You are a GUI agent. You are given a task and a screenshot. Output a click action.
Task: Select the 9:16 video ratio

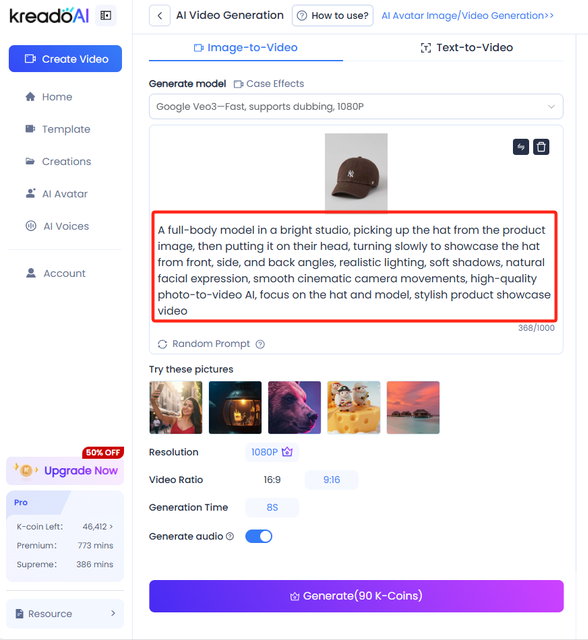(x=331, y=480)
